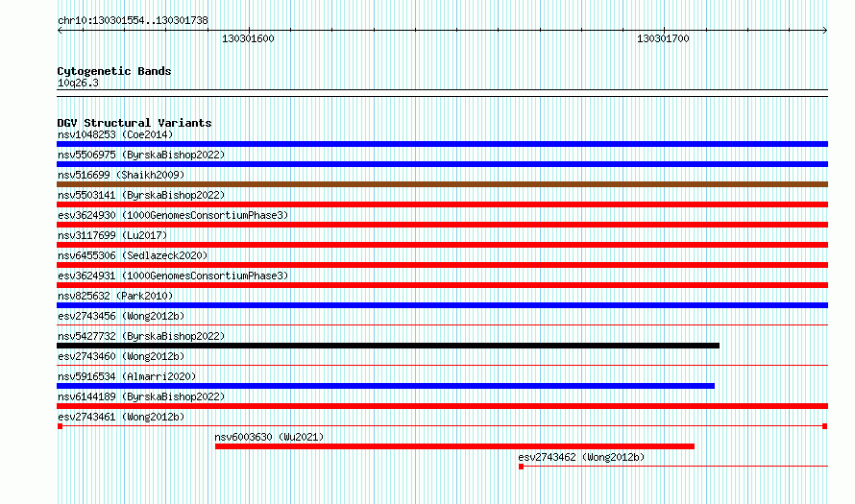Open nsv5506975 (ByrskaBishop2022) variant label
Viewport: 855px width, 504px height.
click(141, 155)
